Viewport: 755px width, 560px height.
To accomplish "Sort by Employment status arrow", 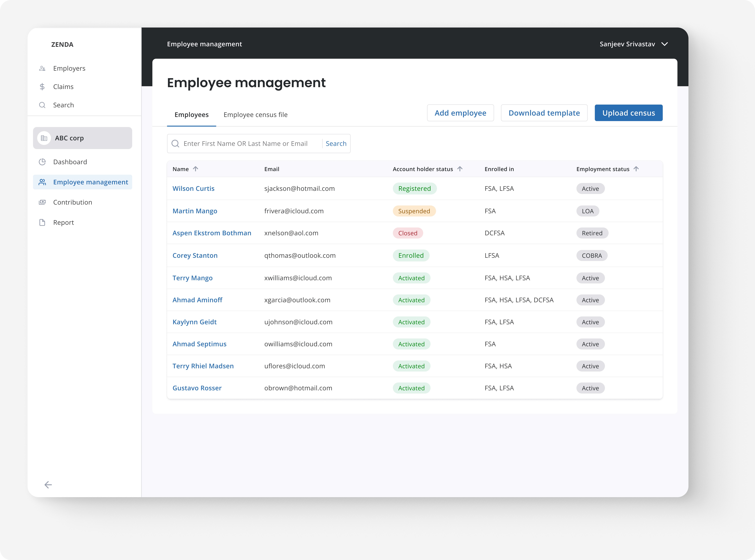I will click(x=636, y=169).
